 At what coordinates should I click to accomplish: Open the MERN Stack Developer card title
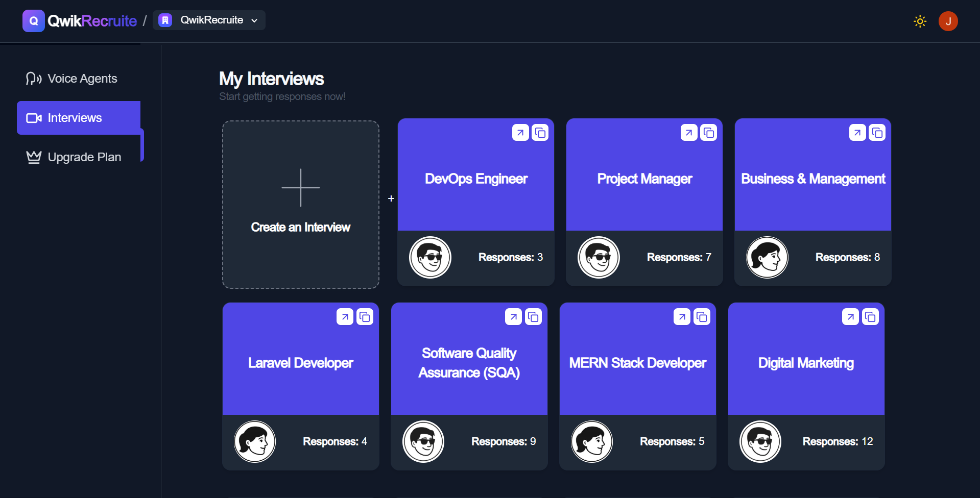click(x=637, y=363)
